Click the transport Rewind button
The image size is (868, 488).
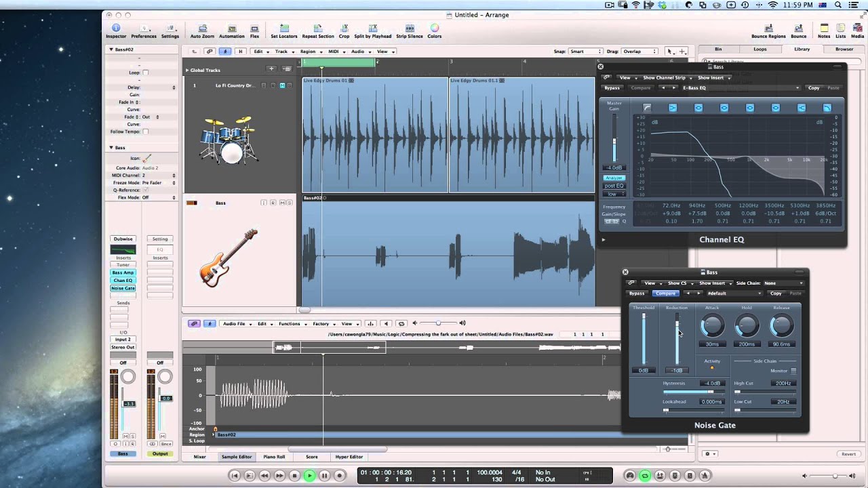click(264, 476)
